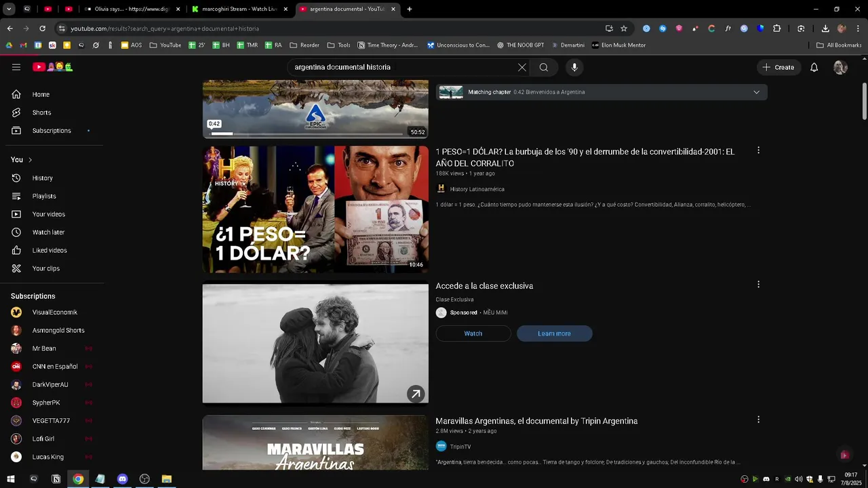Open Subscriptions in sidebar
The width and height of the screenshot is (868, 488).
(52, 131)
